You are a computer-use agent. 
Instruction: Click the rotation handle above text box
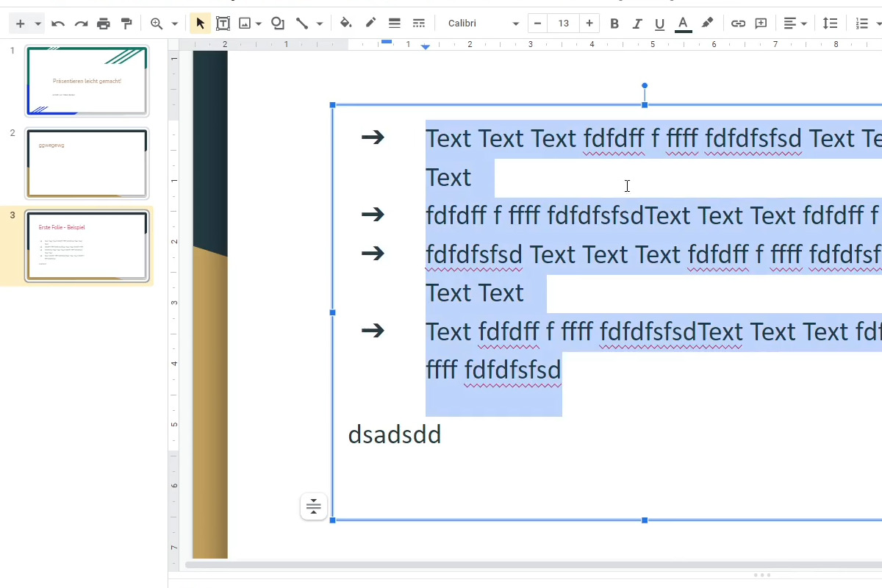645,86
